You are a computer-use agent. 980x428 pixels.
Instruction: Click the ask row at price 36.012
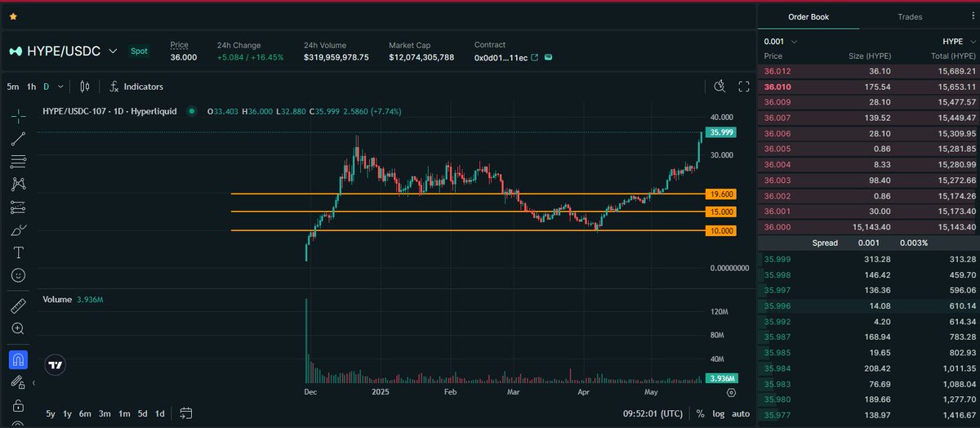tap(869, 71)
